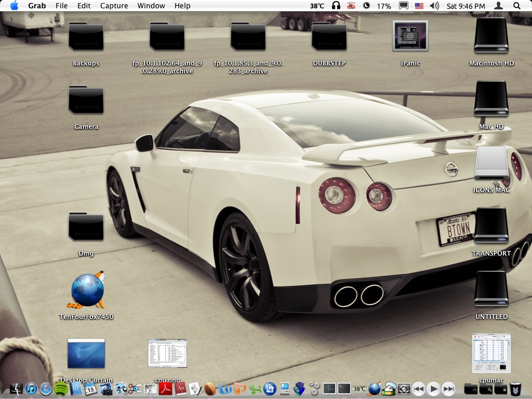
Task: Open Finder from the Dock
Action: tap(16, 389)
